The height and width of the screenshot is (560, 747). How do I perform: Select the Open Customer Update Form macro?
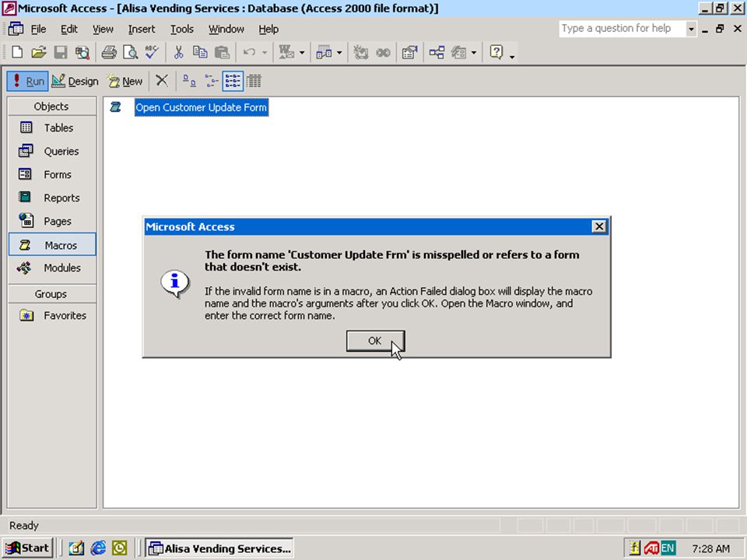pos(201,107)
